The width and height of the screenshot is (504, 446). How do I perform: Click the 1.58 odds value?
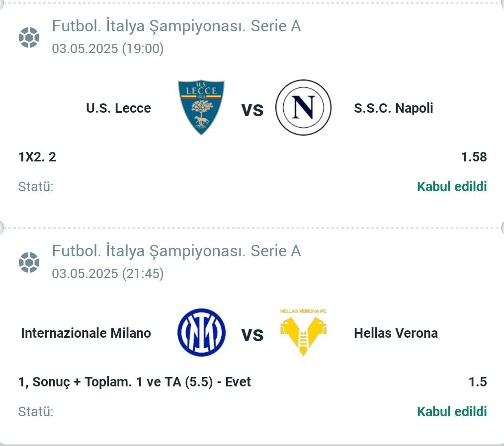pos(474,157)
